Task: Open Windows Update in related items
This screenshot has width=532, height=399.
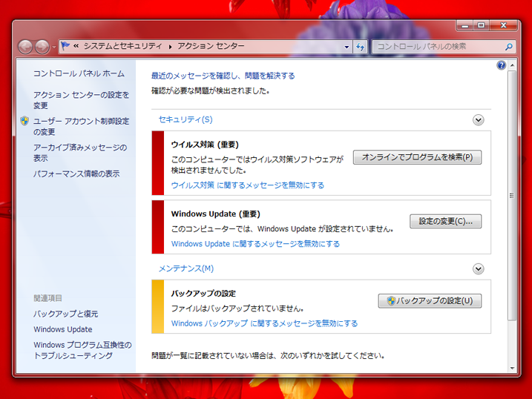Action: [63, 329]
